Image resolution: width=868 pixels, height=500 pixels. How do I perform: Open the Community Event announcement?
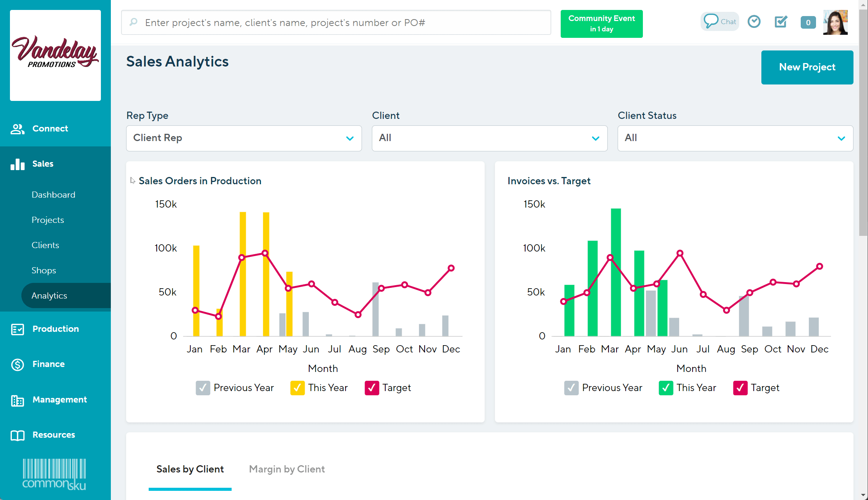pyautogui.click(x=601, y=24)
